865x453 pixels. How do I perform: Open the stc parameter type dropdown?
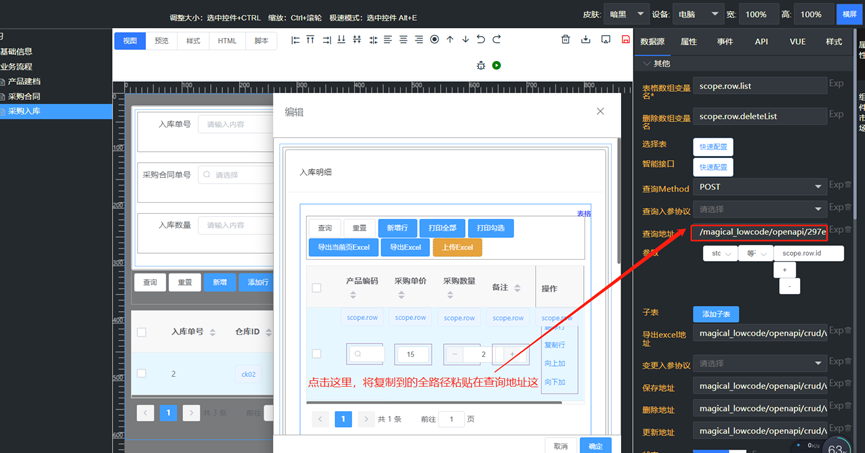click(x=720, y=253)
